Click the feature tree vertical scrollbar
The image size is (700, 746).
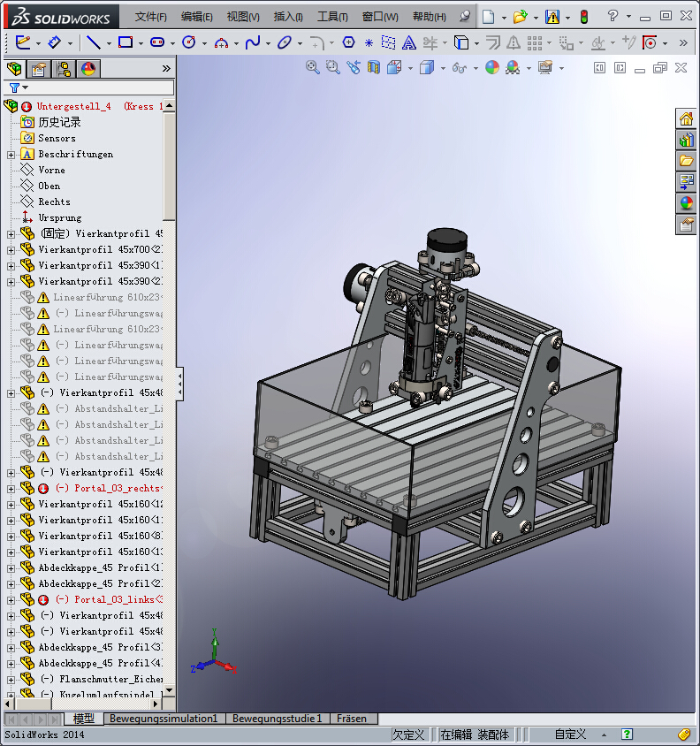pyautogui.click(x=169, y=168)
